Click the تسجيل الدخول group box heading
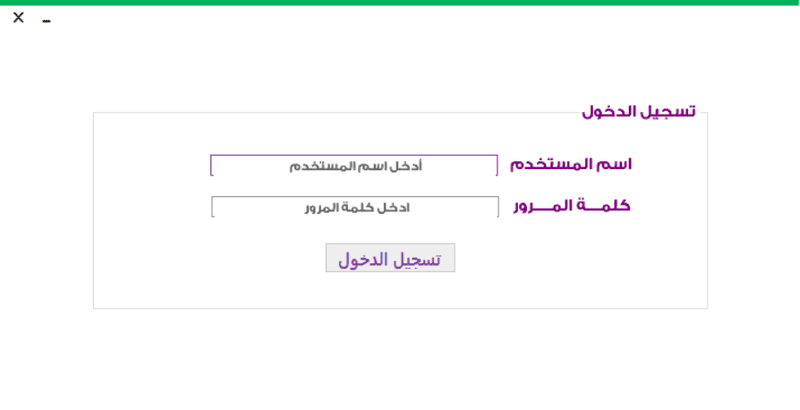The width and height of the screenshot is (800, 410). [x=638, y=111]
